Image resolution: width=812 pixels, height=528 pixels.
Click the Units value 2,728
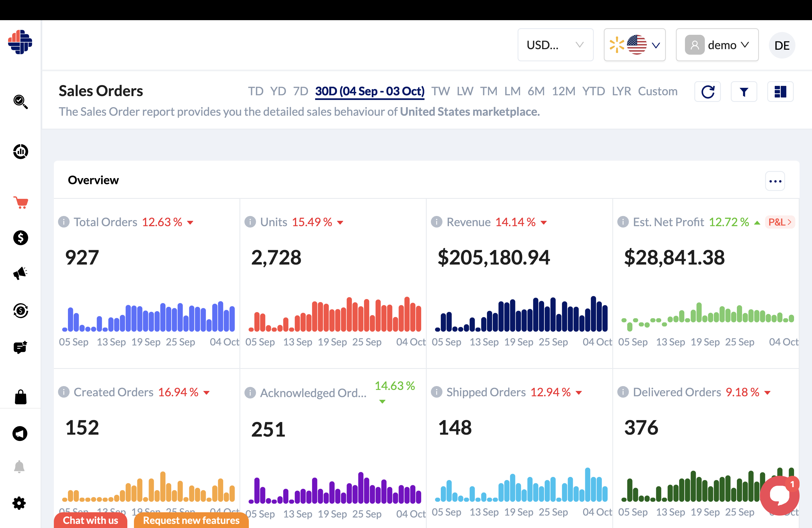[x=276, y=258]
